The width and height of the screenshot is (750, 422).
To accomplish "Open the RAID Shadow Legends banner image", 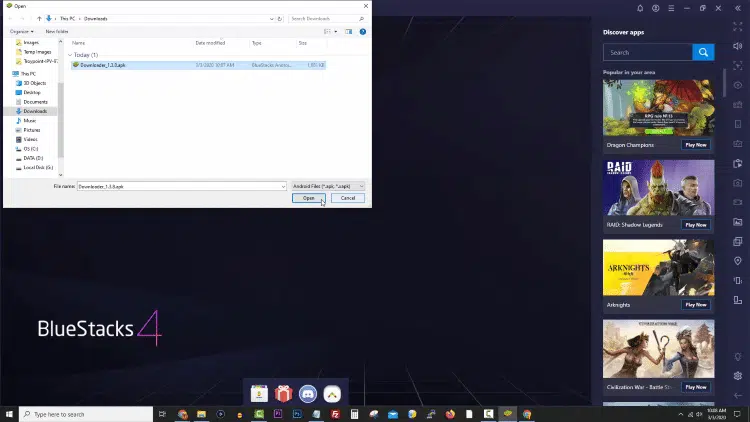I will tap(659, 188).
